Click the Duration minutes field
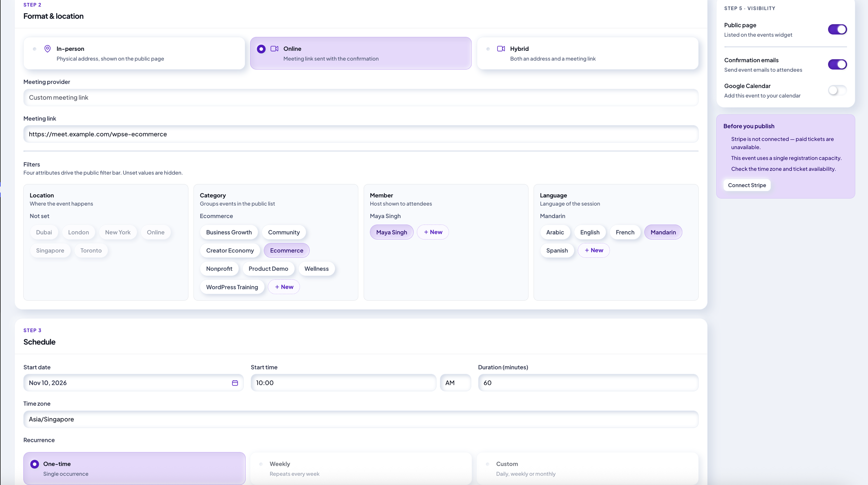 (588, 383)
